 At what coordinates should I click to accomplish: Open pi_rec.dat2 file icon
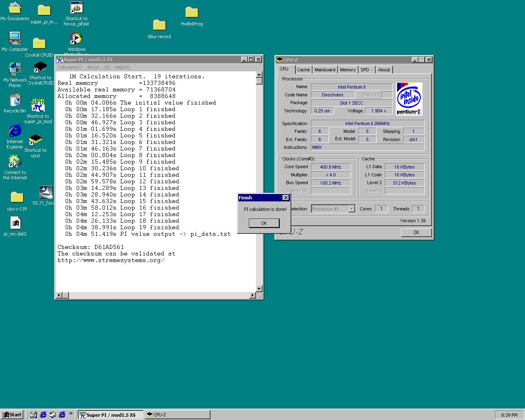click(x=15, y=226)
